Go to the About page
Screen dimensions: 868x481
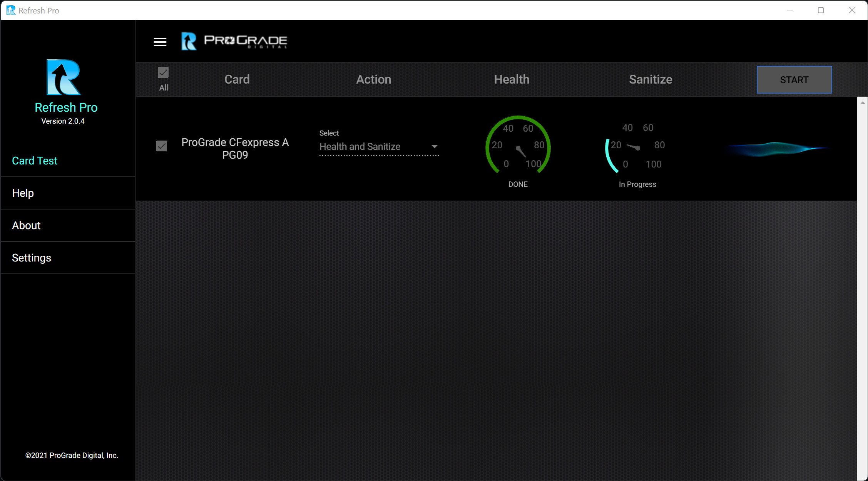(26, 225)
